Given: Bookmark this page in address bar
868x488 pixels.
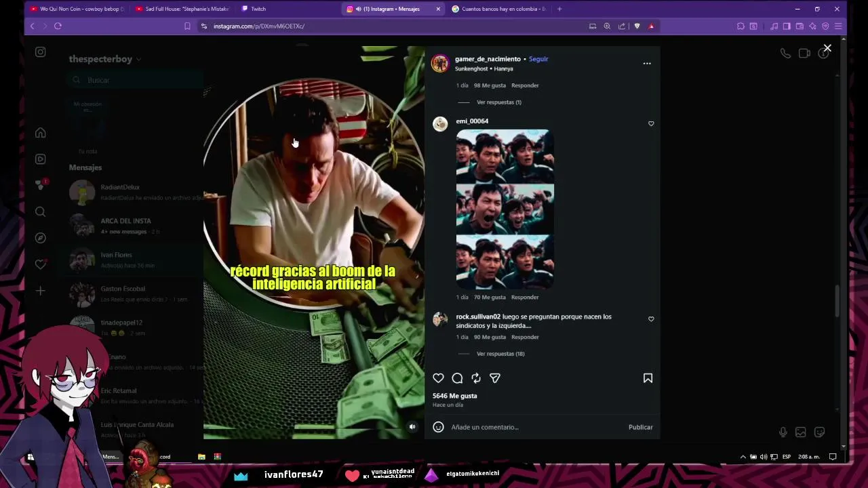Looking at the screenshot, I should pos(187,26).
